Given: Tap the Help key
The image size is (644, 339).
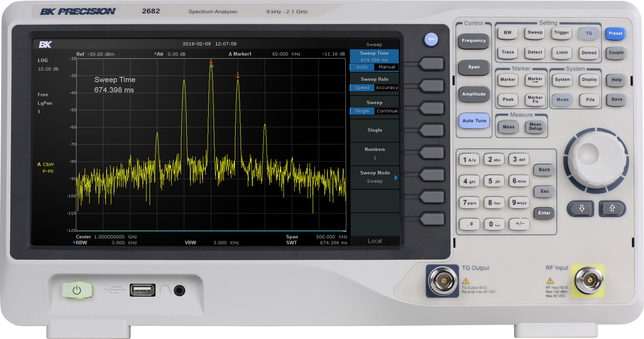Looking at the screenshot, I should pyautogui.click(x=616, y=80).
